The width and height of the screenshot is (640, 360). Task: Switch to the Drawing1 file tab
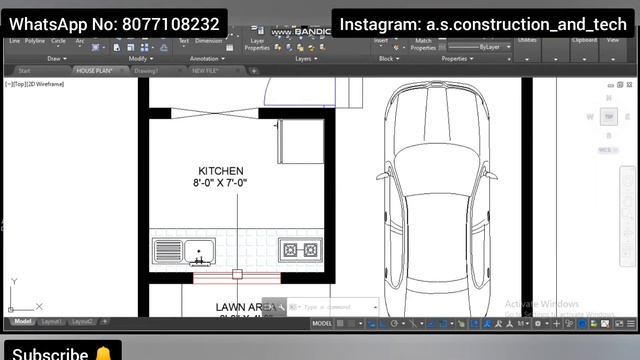coord(146,71)
